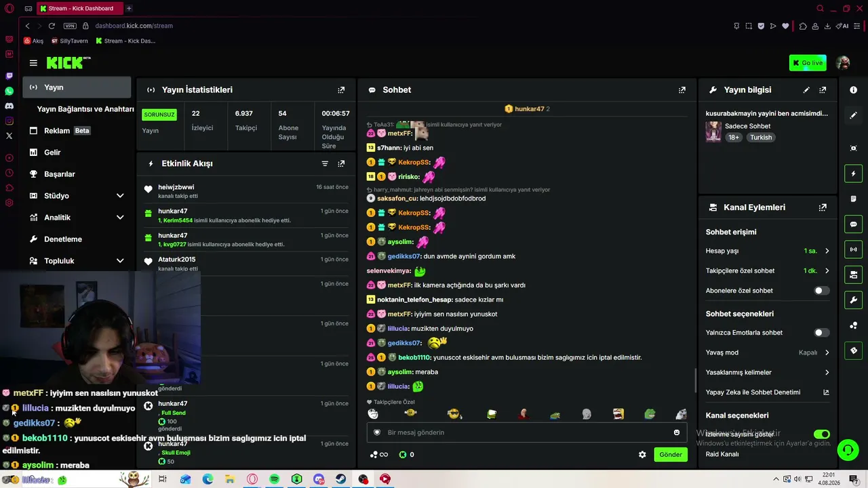Open Microsoft Edge from the taskbar
Viewport: 868px width, 488px height.
(x=208, y=479)
